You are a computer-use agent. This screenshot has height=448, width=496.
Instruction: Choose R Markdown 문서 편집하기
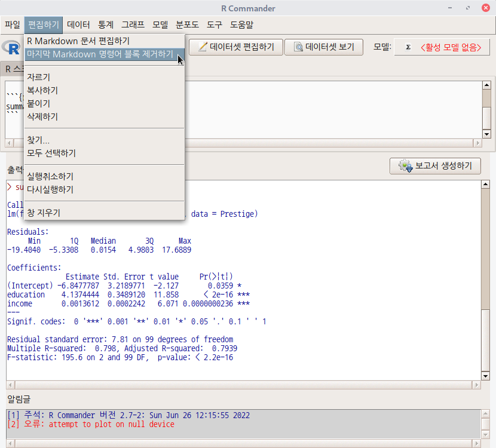(105, 41)
